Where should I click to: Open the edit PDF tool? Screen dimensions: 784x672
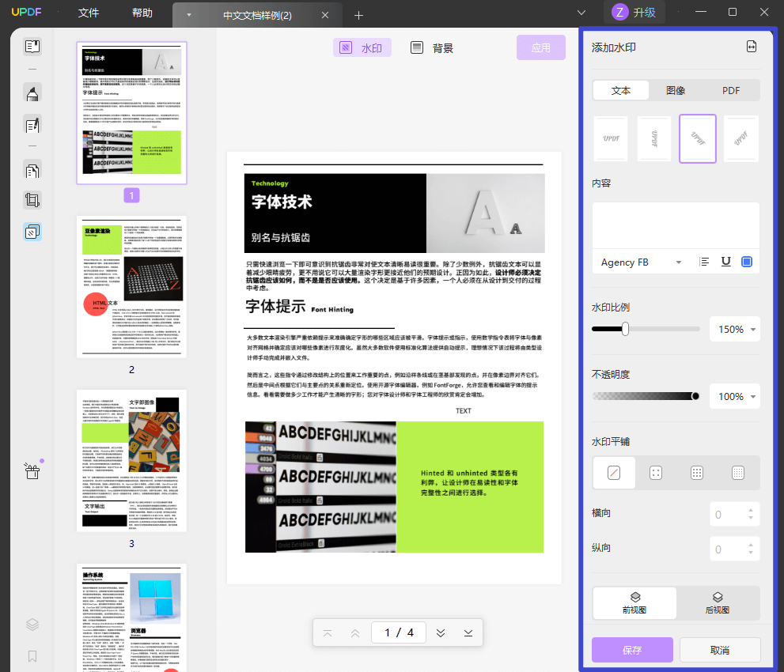coord(32,125)
